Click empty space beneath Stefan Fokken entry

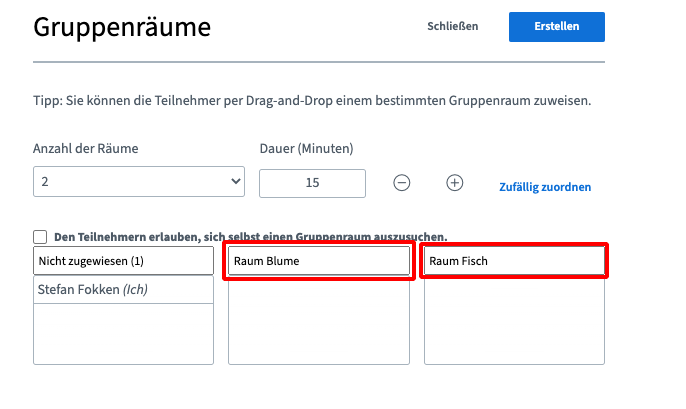pos(123,334)
